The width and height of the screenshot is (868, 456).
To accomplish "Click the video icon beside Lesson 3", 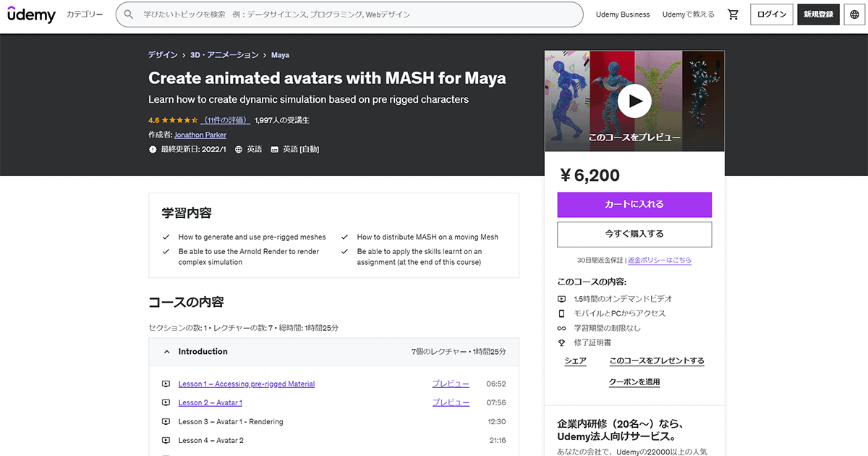I will (x=166, y=421).
